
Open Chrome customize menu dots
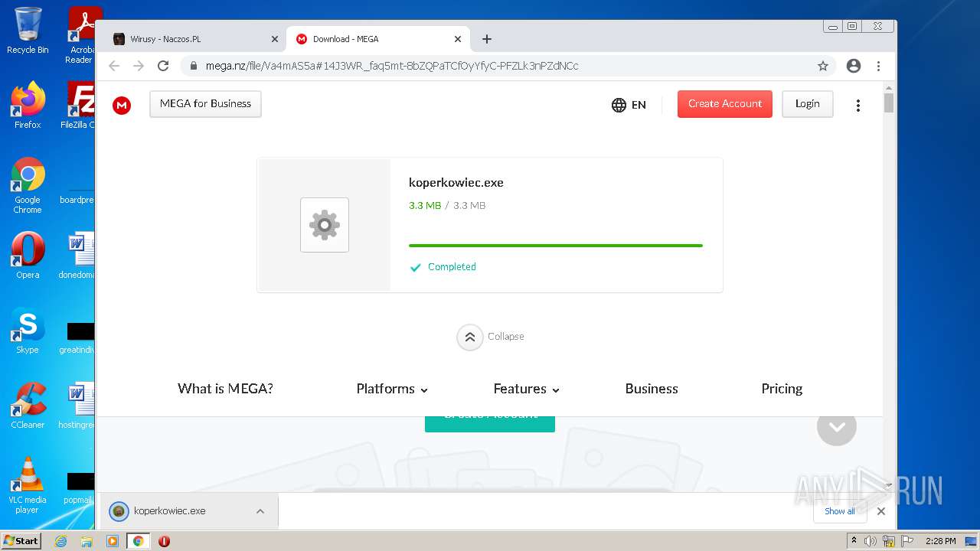878,66
